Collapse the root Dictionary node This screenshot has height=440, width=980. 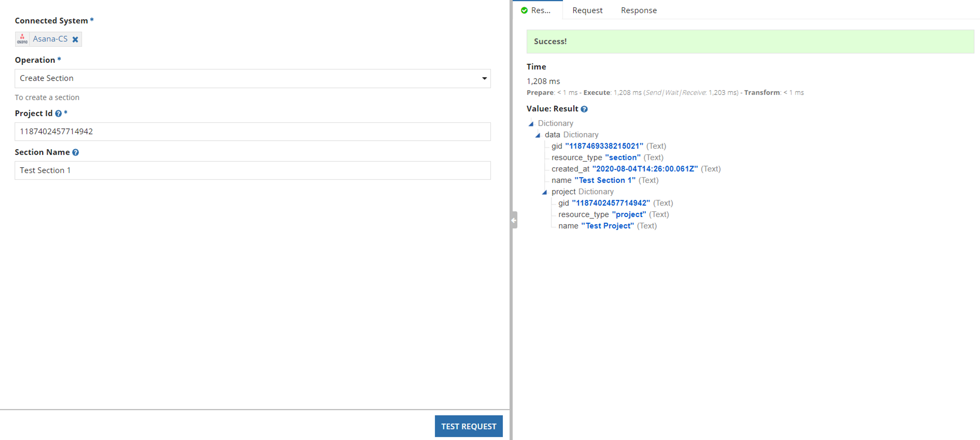point(531,123)
